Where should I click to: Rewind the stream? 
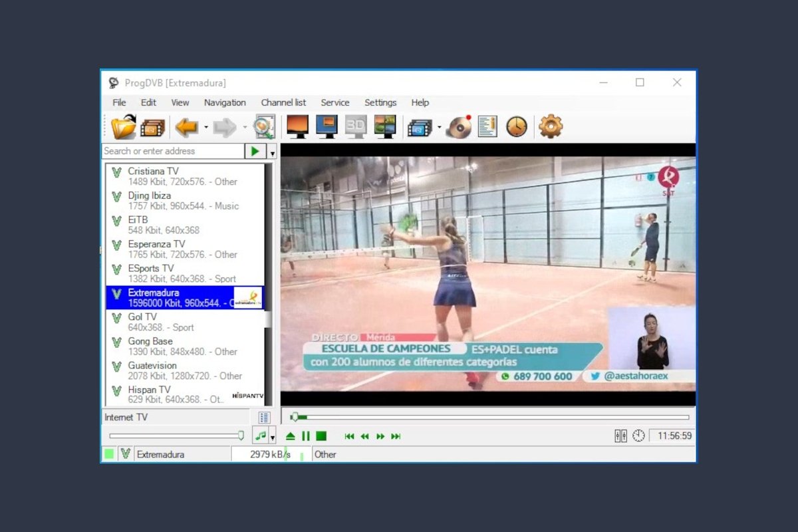[x=364, y=436]
